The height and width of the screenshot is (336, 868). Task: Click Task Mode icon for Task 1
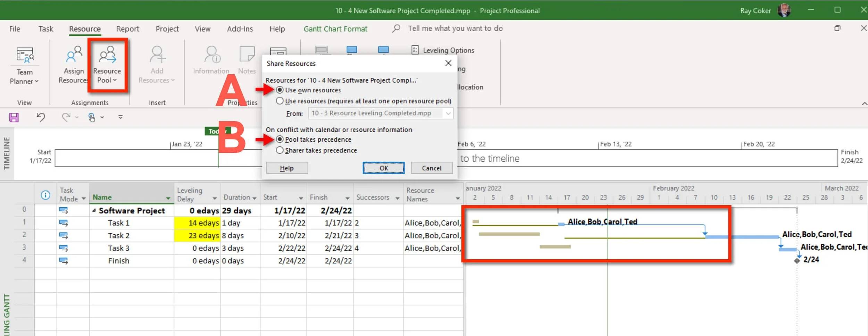64,223
